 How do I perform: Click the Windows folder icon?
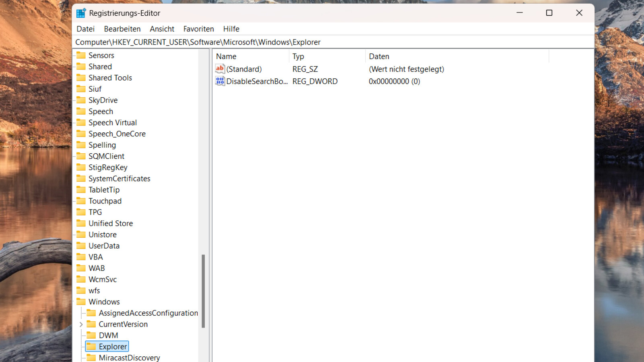coord(81,301)
